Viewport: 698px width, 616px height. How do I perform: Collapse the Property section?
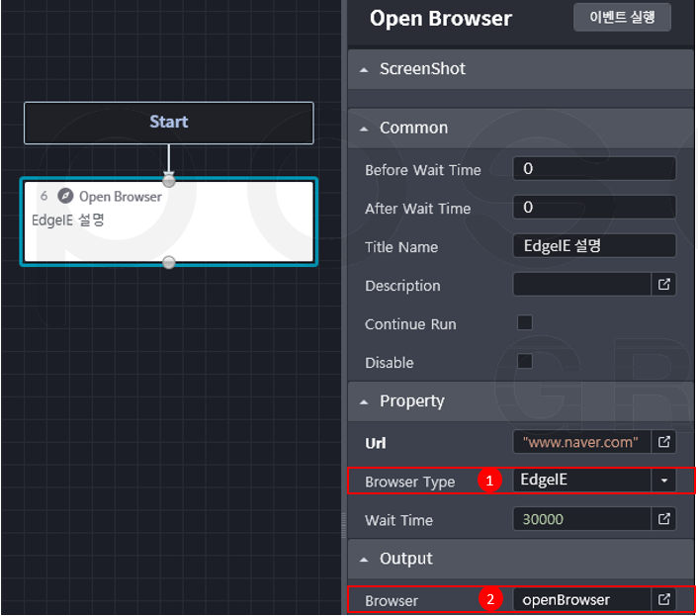(x=365, y=401)
